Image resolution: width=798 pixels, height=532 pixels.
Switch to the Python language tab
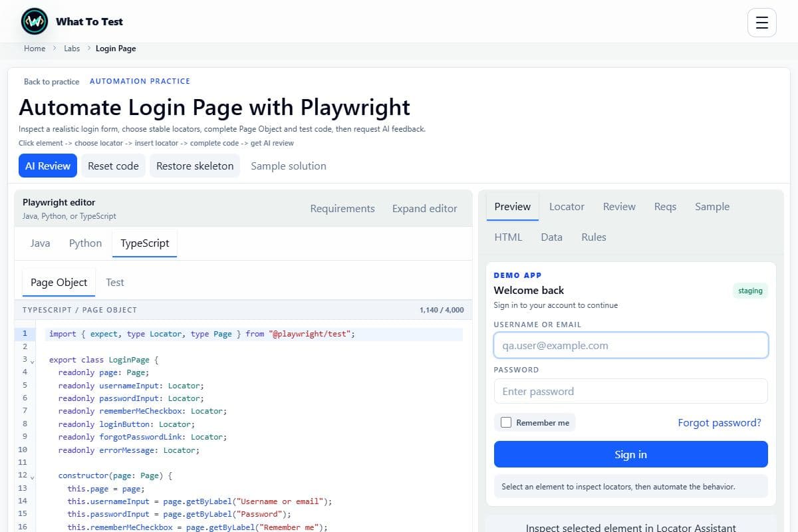pyautogui.click(x=86, y=243)
